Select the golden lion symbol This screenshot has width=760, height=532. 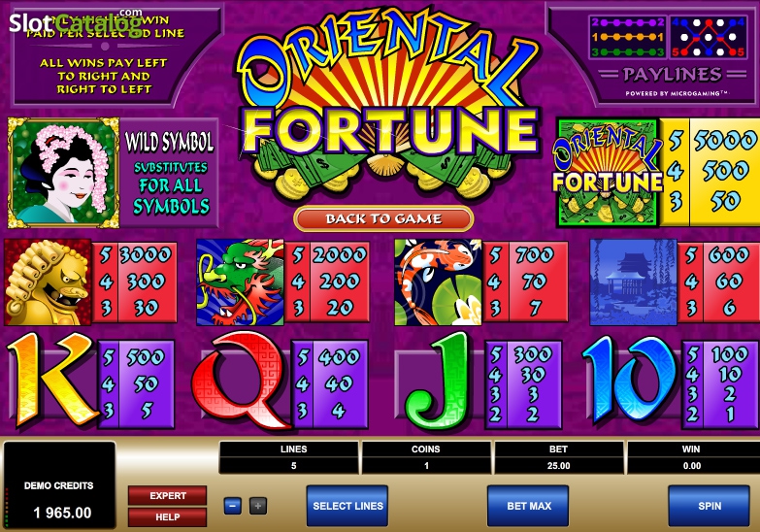coord(48,283)
